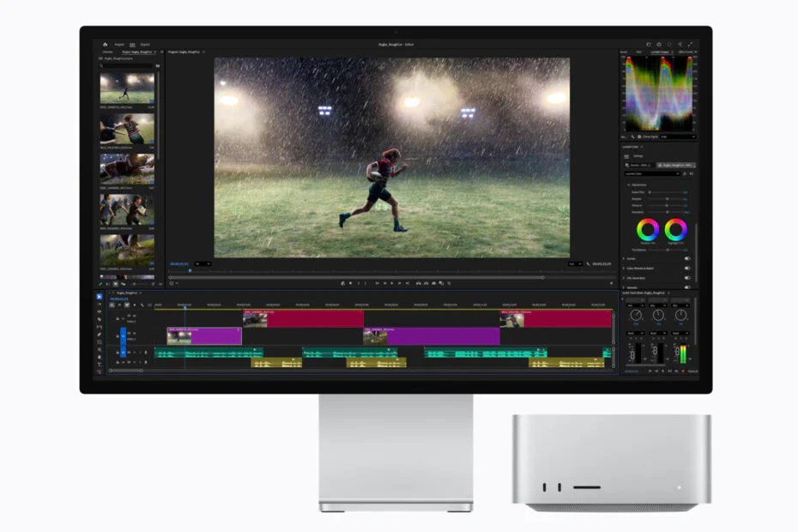Select the Pen tool
798x532 pixels.
(x=100, y=335)
